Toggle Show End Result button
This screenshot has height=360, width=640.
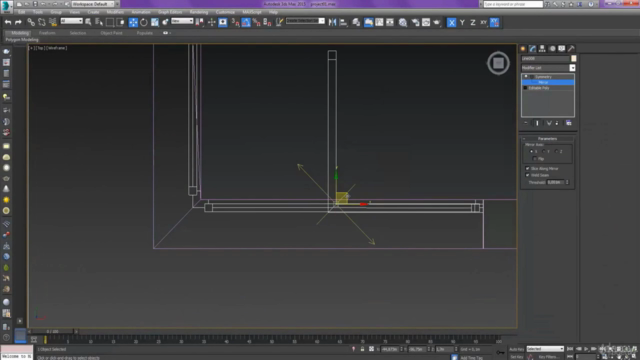coord(537,123)
